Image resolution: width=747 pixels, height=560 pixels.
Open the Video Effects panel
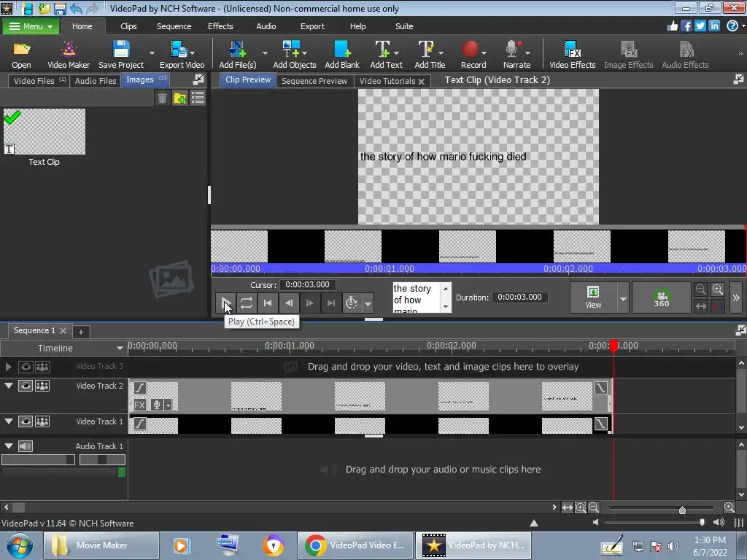point(572,55)
